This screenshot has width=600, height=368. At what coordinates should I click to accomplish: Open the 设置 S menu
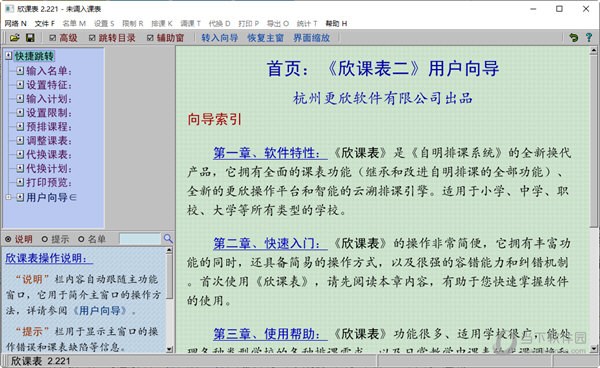pyautogui.click(x=104, y=23)
